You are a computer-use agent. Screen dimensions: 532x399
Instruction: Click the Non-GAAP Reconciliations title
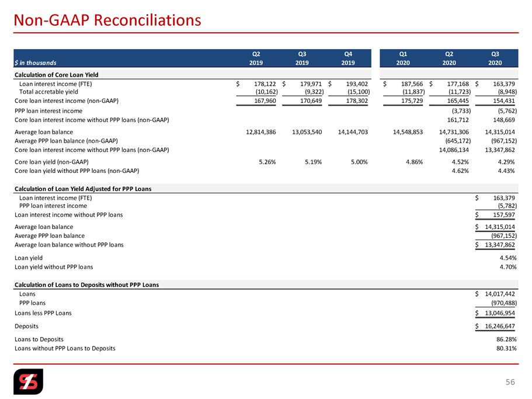107,20
